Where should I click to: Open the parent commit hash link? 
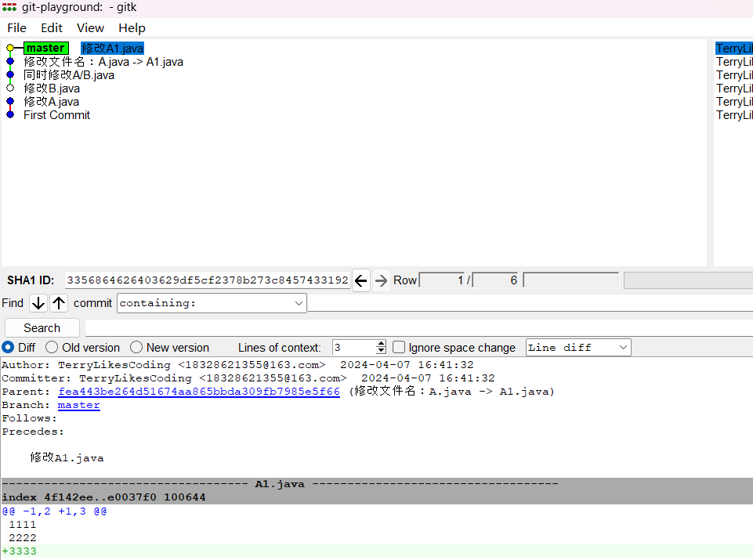[199, 392]
